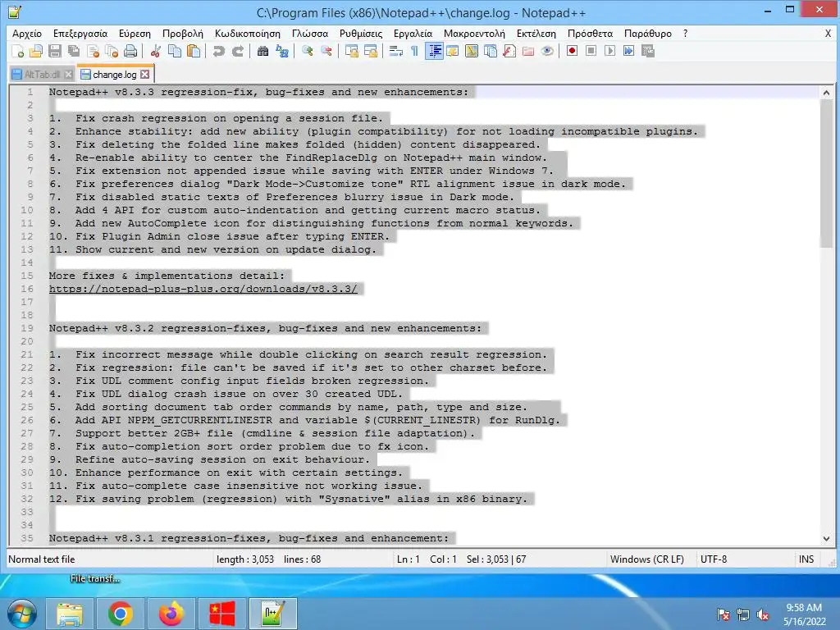Toggle the INS insert mode indicator
Image resolution: width=840 pixels, height=630 pixels.
point(806,559)
